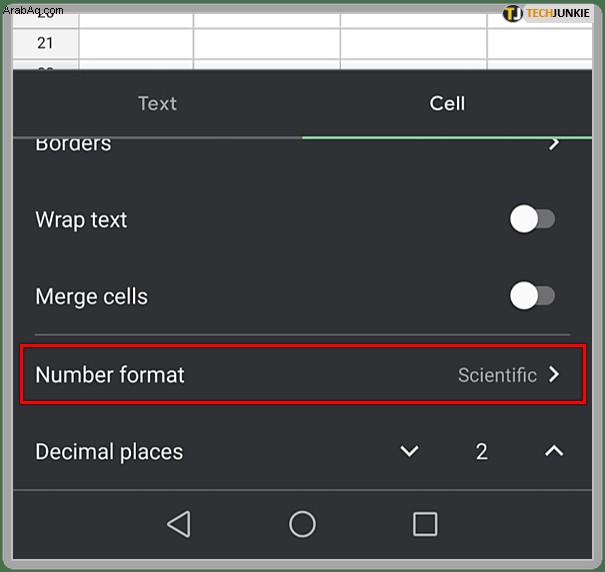Open the Number format setting
The width and height of the screenshot is (605, 572).
[x=303, y=374]
